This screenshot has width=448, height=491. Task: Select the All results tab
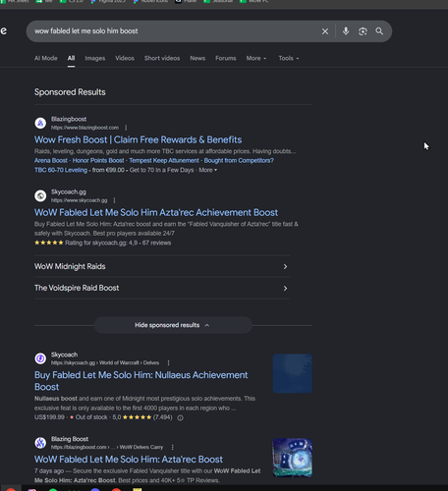click(71, 58)
